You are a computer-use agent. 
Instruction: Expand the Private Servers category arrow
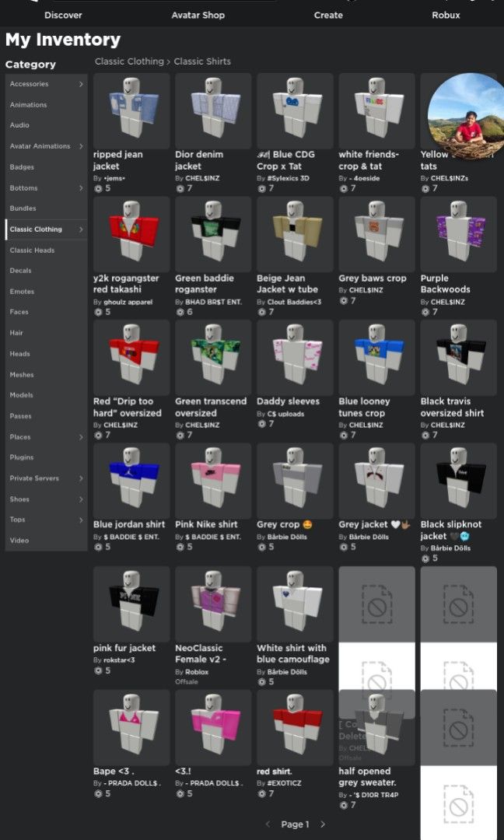pos(81,478)
